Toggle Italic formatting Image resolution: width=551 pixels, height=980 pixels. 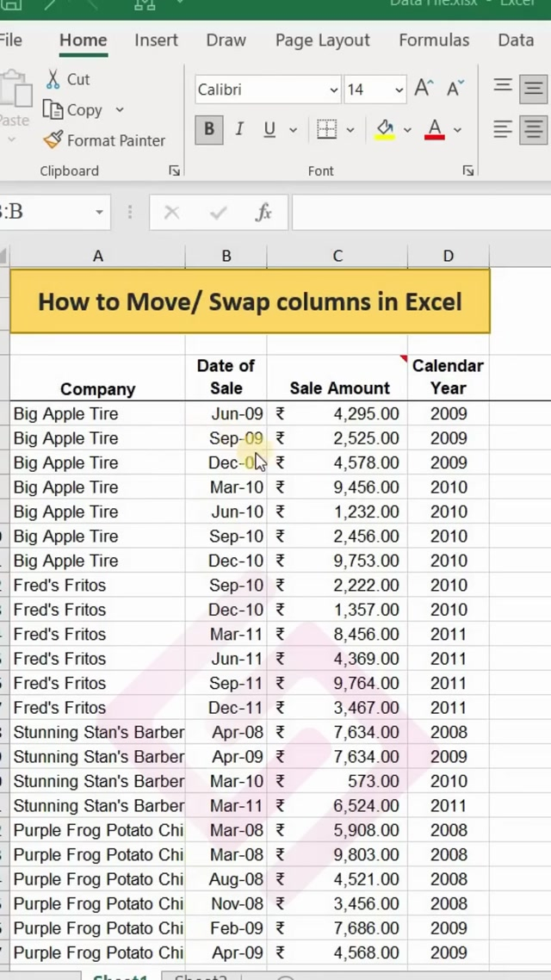[239, 130]
